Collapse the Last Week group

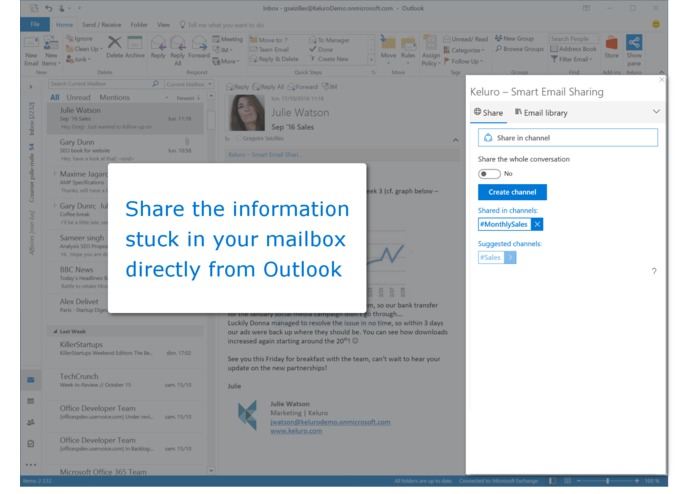[55, 331]
